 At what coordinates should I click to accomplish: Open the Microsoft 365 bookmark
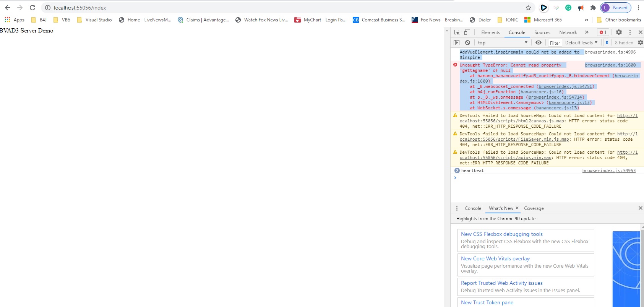pyautogui.click(x=543, y=20)
